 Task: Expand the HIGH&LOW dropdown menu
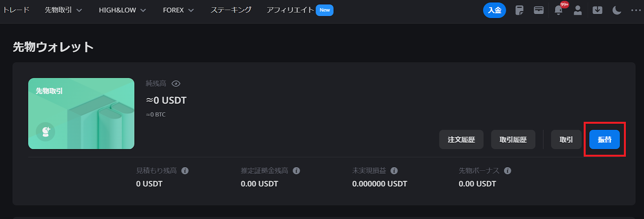(x=122, y=10)
